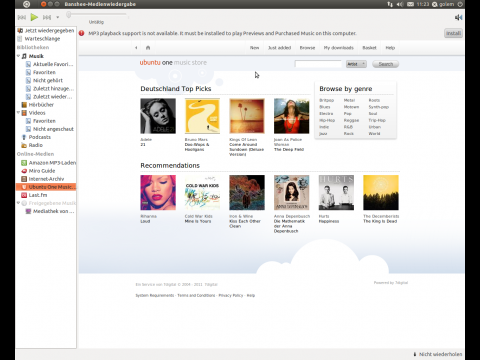Toggle the Nicht wiederholen repeat mode

pos(438,354)
